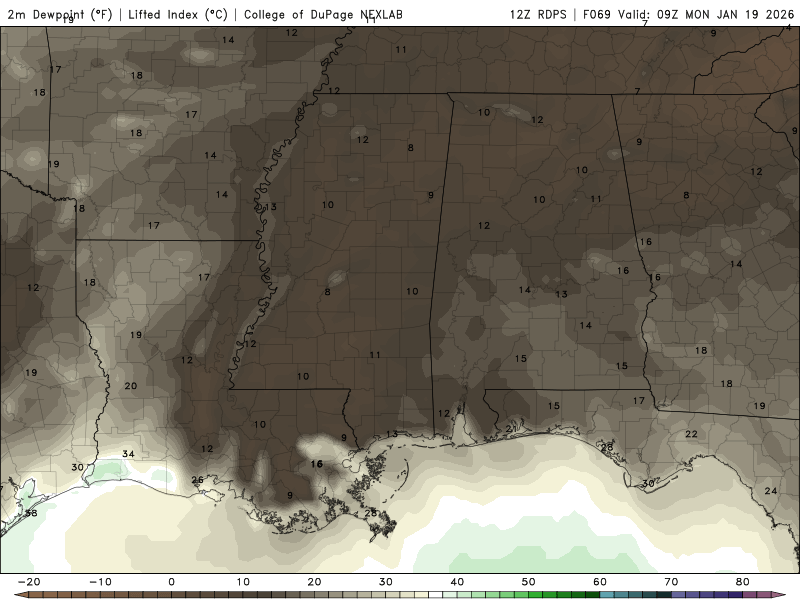800x600 pixels.
Task: Click the right arrow cap of color bar
Action: click(x=780, y=595)
